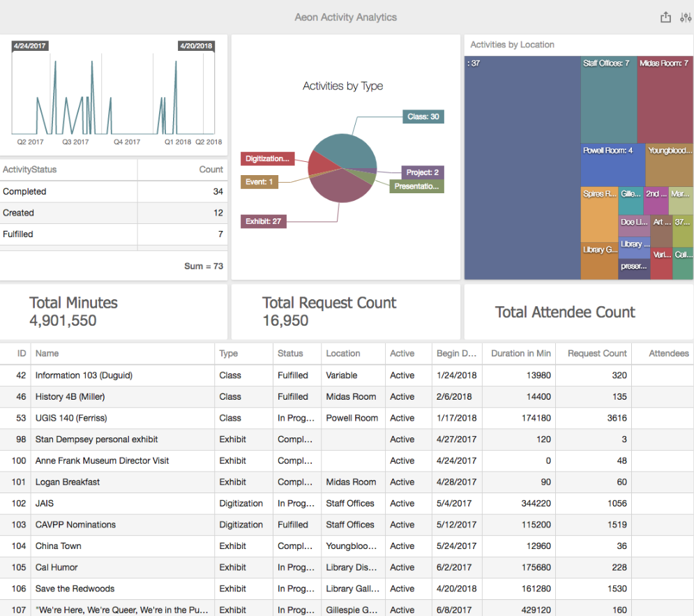Select the Completed status row

[113, 192]
